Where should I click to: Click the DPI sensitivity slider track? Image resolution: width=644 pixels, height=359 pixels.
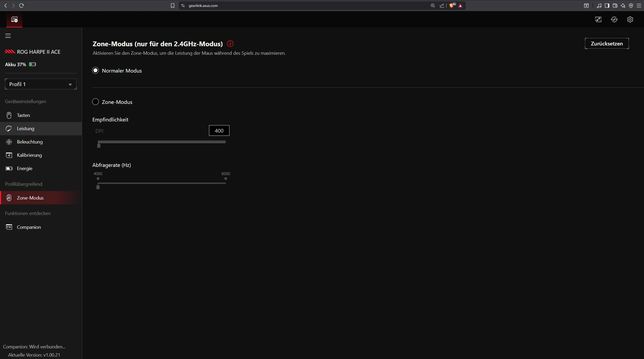click(x=161, y=142)
